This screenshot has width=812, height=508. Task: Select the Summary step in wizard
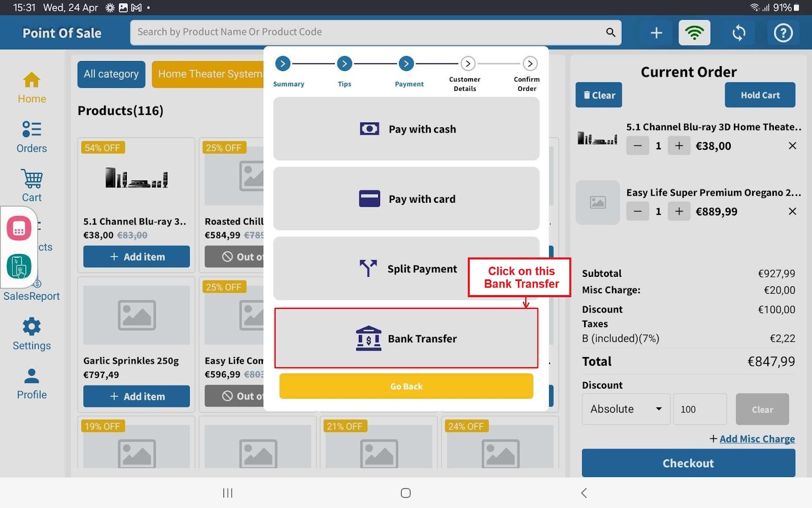point(283,64)
